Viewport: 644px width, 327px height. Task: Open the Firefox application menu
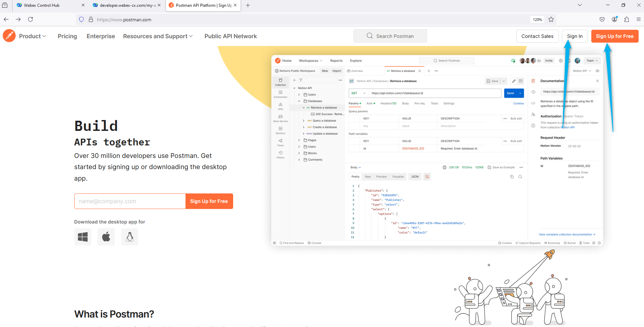639,19
